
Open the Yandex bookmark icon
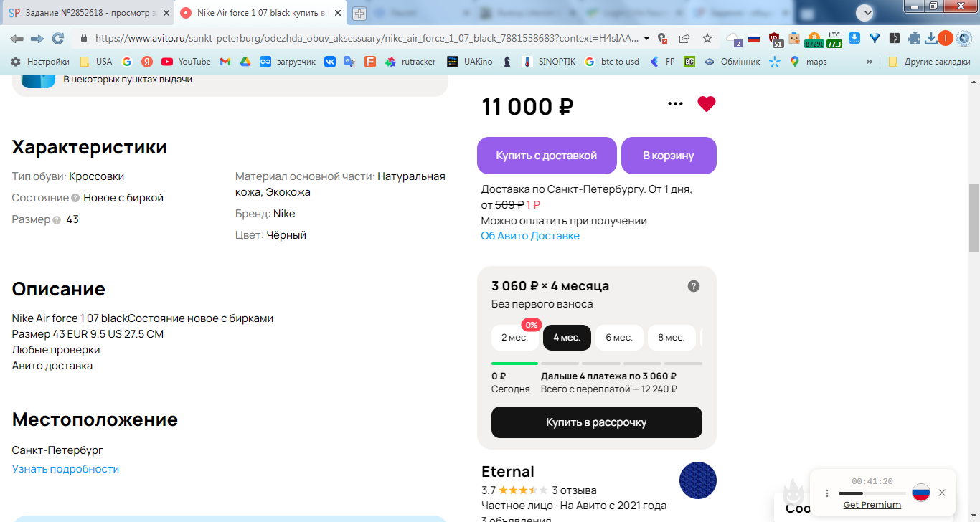pyautogui.click(x=146, y=62)
